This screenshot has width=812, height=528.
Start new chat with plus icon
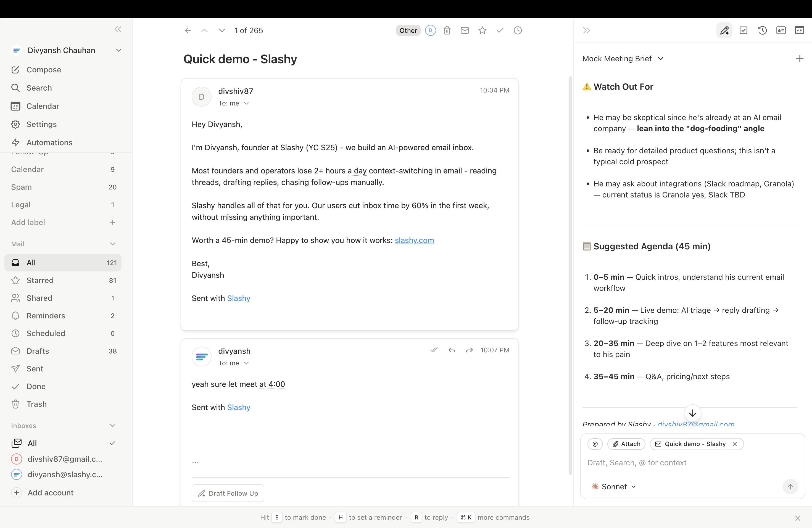(x=799, y=59)
